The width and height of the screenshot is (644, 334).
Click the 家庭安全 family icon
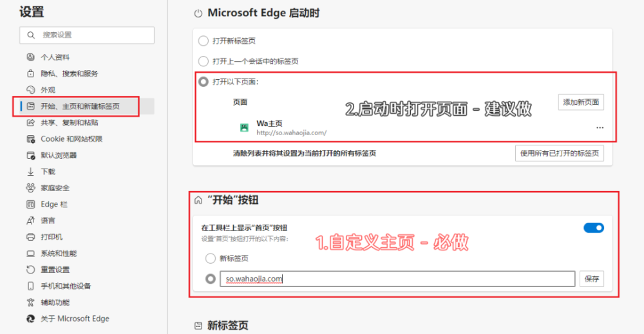30,188
